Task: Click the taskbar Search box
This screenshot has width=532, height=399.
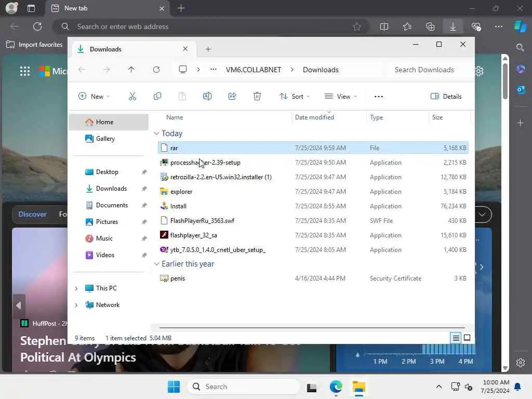Action: click(x=244, y=387)
